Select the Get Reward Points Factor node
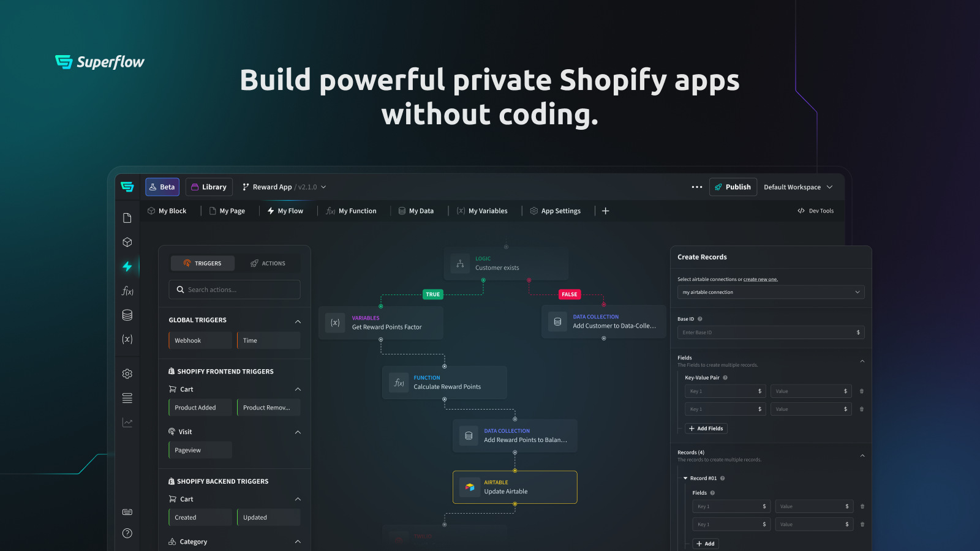980x551 pixels. click(381, 323)
